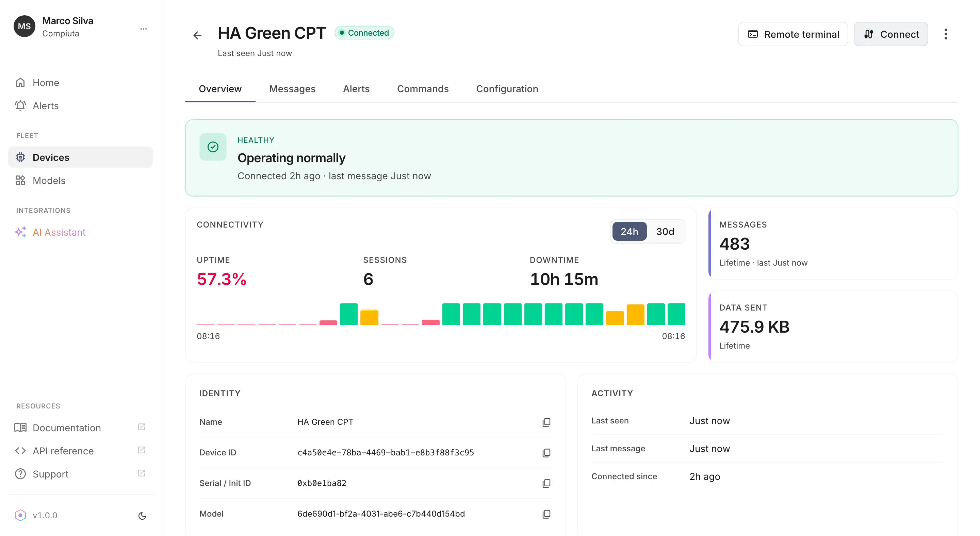The height and width of the screenshot is (536, 980).
Task: Copy the Device ID value
Action: (546, 453)
